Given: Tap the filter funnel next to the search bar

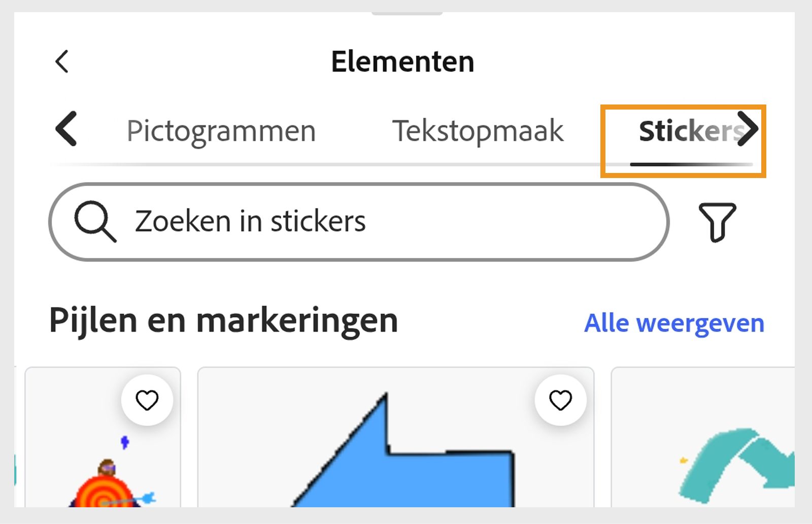Looking at the screenshot, I should coord(718,222).
